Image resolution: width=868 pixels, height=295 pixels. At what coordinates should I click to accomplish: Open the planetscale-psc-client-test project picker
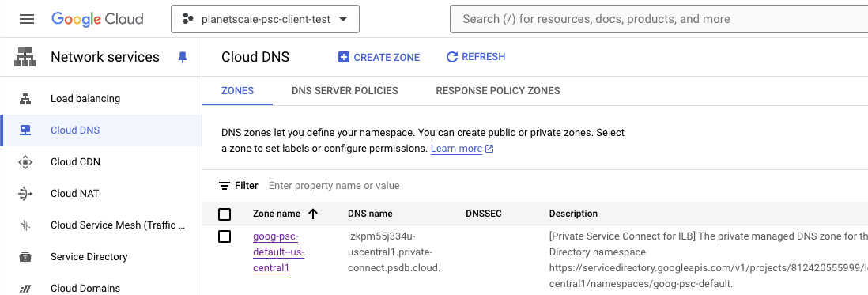[265, 19]
